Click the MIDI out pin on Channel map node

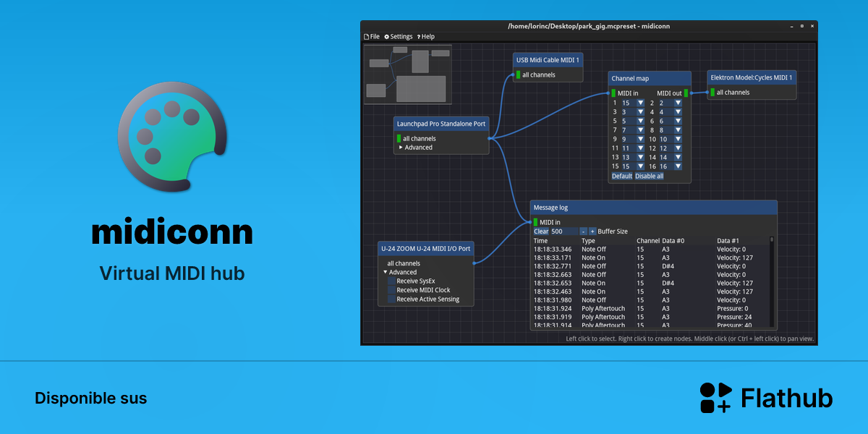pyautogui.click(x=692, y=93)
